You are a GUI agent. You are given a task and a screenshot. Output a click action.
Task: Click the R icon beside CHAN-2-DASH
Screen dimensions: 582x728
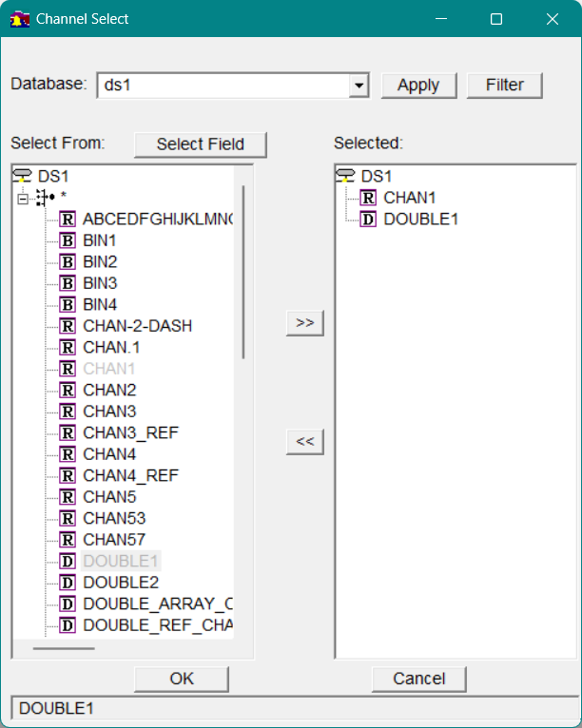[x=68, y=326]
